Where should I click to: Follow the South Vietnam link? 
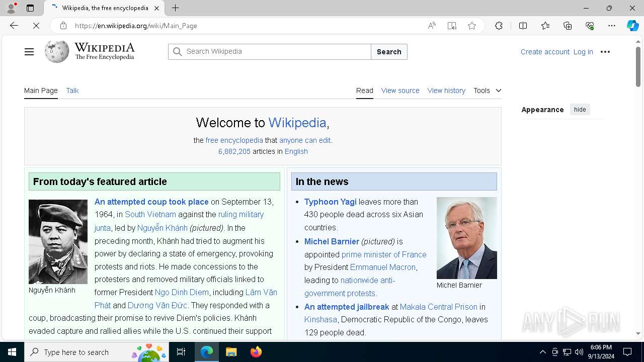[x=150, y=214]
